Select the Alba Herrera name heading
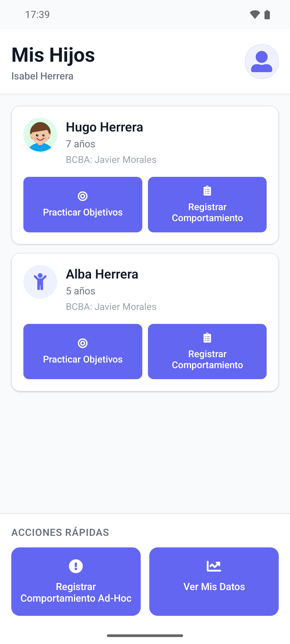Screen dimensions: 290x644 [102, 274]
